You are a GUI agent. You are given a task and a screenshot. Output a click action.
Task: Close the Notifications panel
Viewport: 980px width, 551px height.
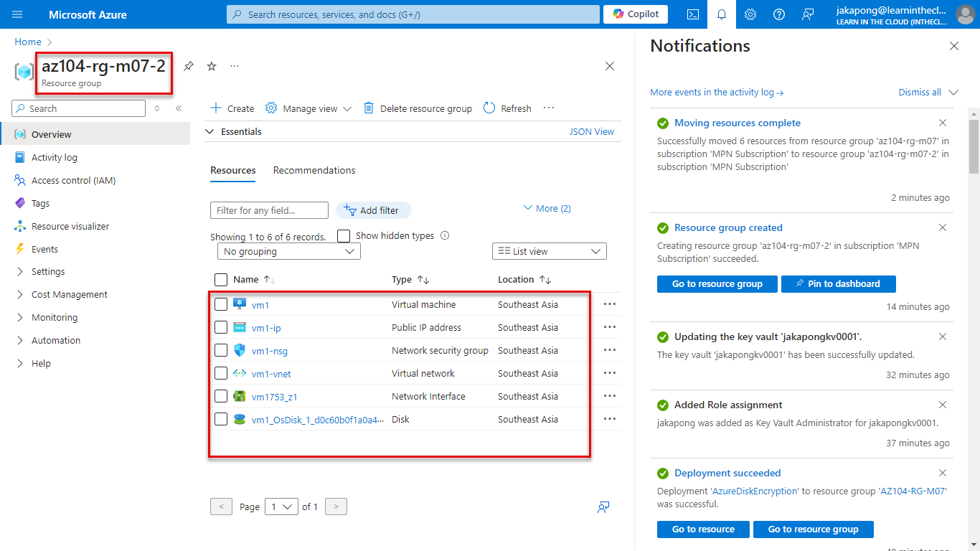coord(954,46)
